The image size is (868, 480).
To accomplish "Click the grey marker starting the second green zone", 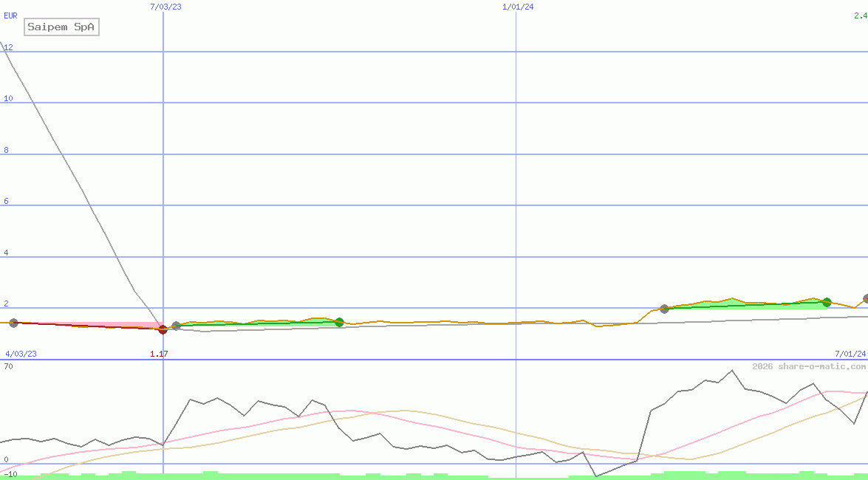I will pyautogui.click(x=664, y=309).
